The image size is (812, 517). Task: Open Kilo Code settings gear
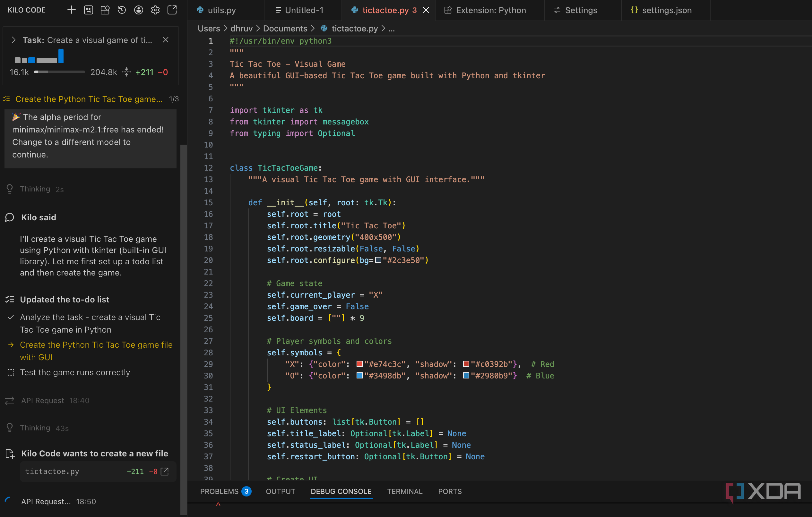(x=155, y=10)
